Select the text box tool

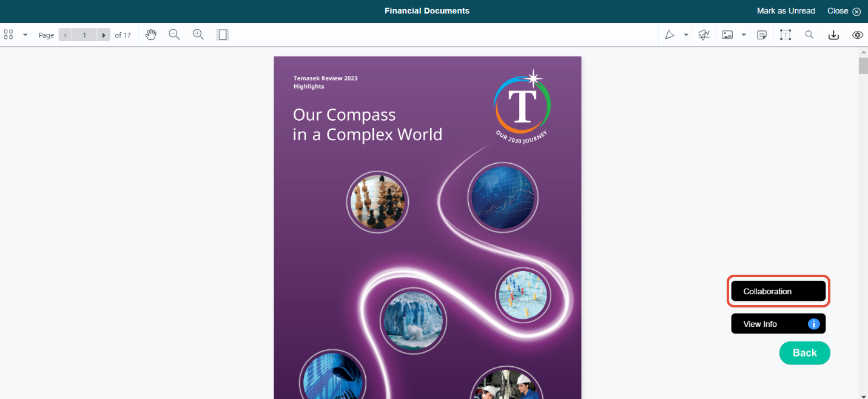pos(786,35)
